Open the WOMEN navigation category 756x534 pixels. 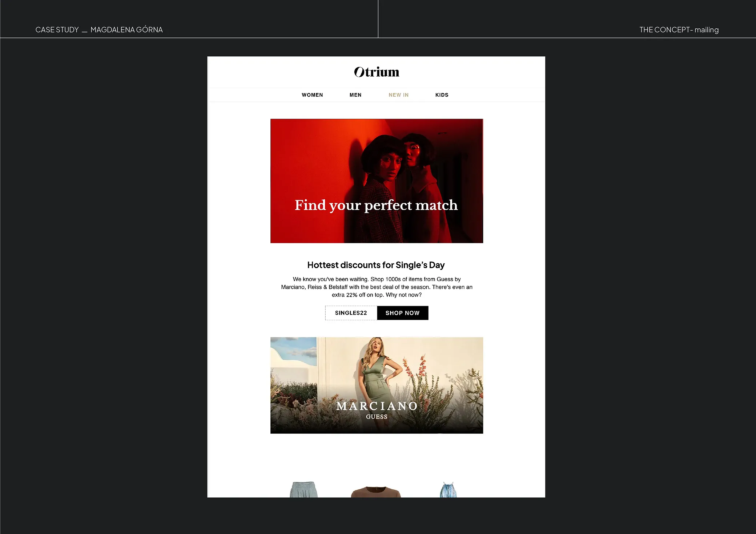click(x=312, y=95)
